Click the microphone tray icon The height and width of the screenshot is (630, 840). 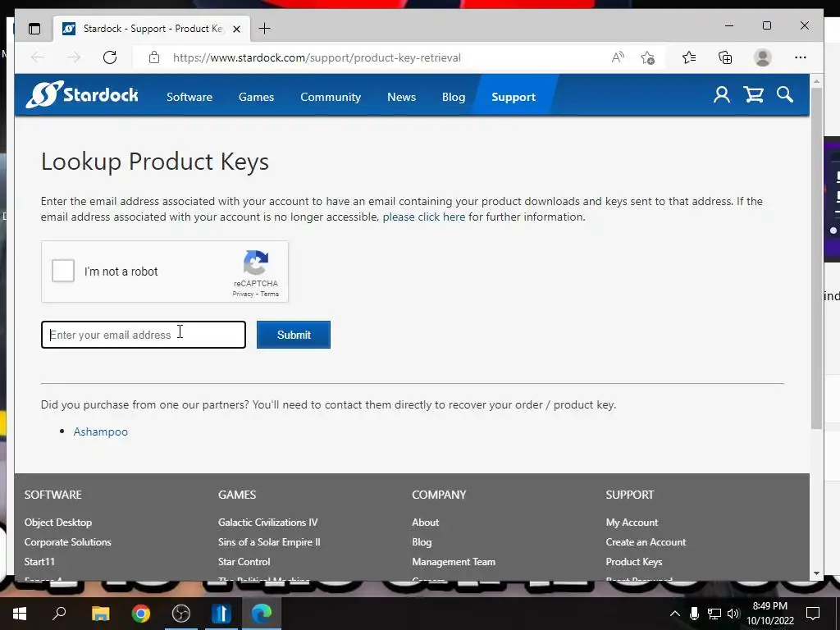coord(694,614)
